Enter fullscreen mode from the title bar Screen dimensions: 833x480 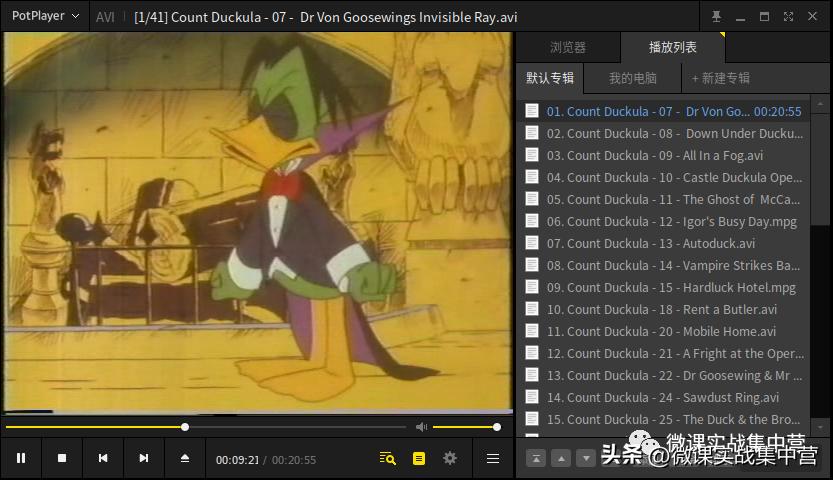tap(789, 17)
